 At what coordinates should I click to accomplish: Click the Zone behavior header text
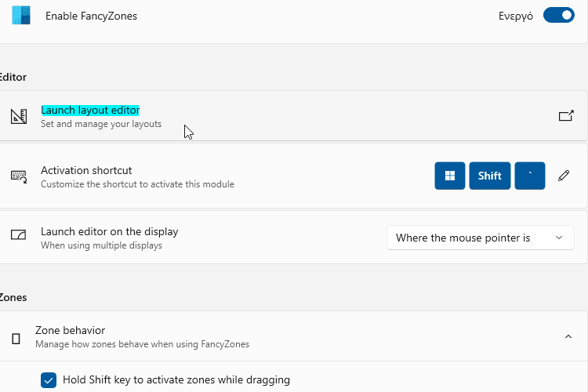70,331
